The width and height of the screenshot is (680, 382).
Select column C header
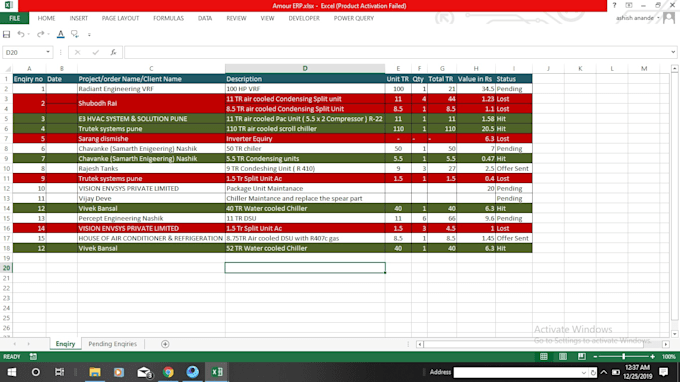click(151, 69)
